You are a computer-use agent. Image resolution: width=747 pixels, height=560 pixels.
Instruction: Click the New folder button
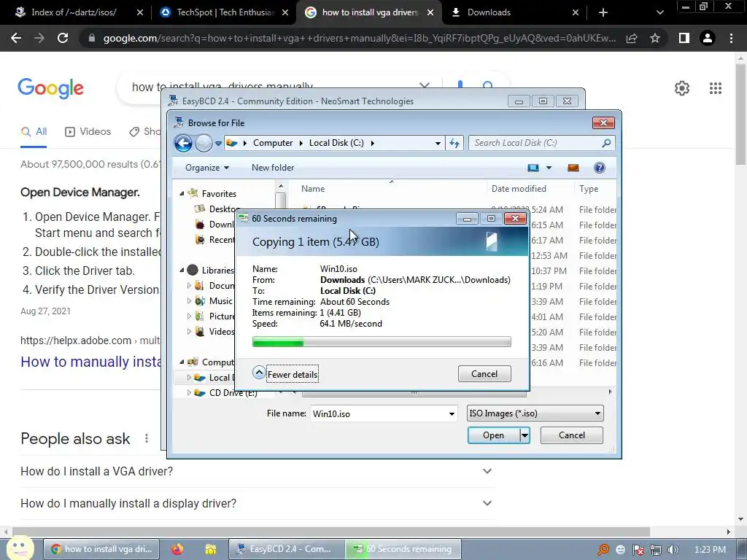(x=273, y=168)
